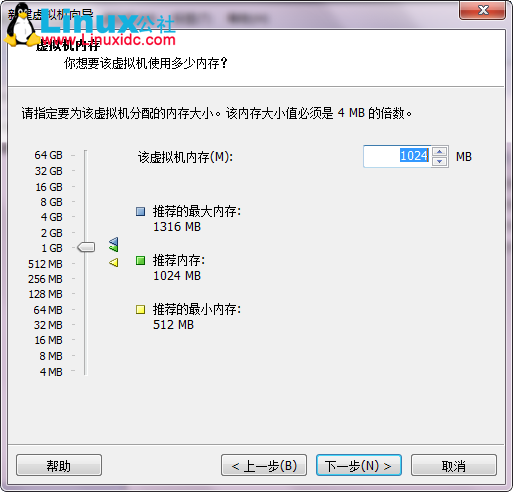Decrease memory with the spinner down arrow

coord(439,161)
